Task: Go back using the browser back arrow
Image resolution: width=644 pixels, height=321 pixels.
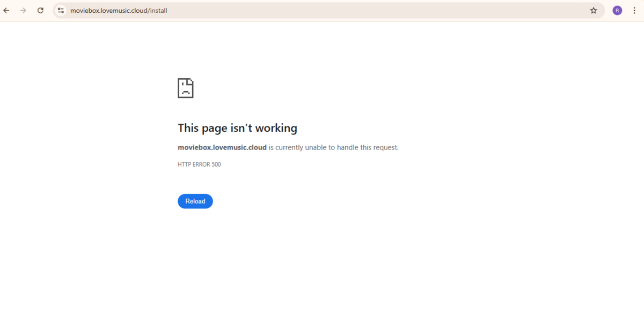Action: tap(6, 10)
